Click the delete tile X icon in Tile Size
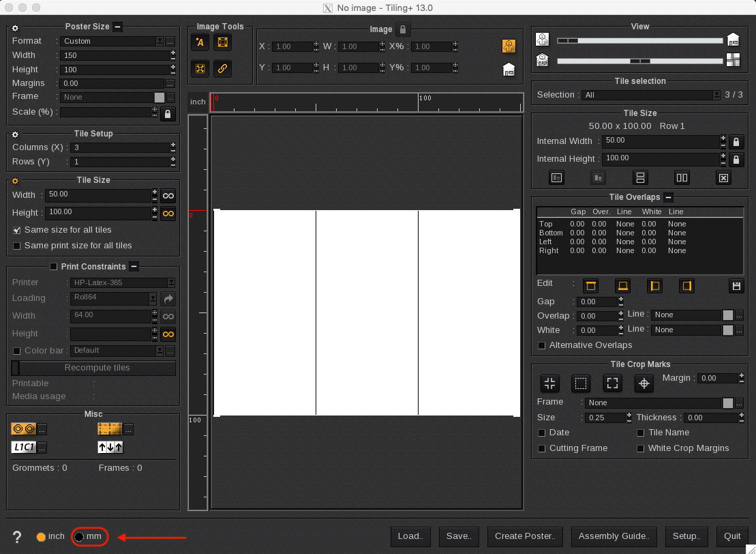Screen dimensions: 756x554 pyautogui.click(x=723, y=177)
